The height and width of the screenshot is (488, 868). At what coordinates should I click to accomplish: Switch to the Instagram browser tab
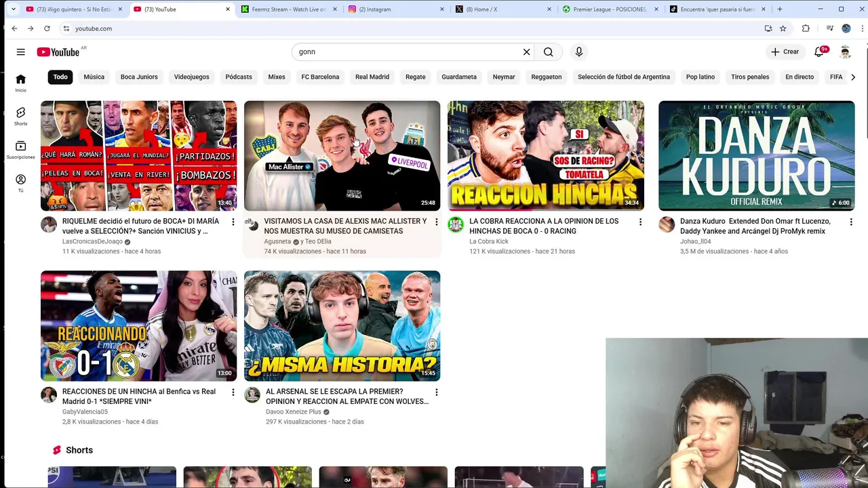click(x=397, y=9)
